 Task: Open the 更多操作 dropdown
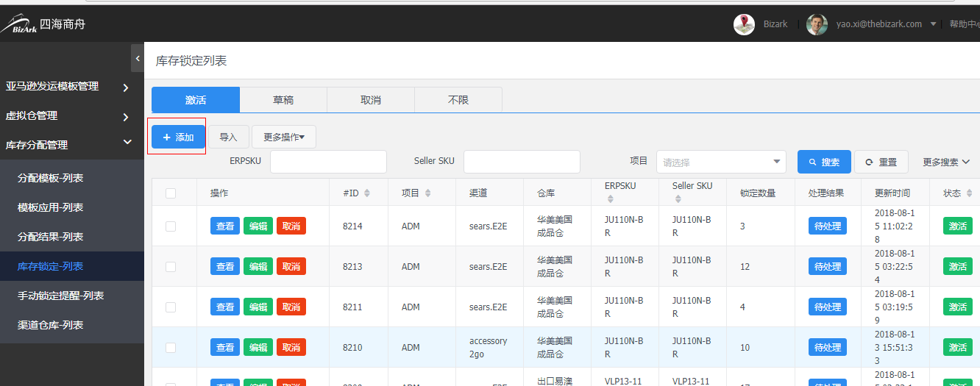pos(284,137)
